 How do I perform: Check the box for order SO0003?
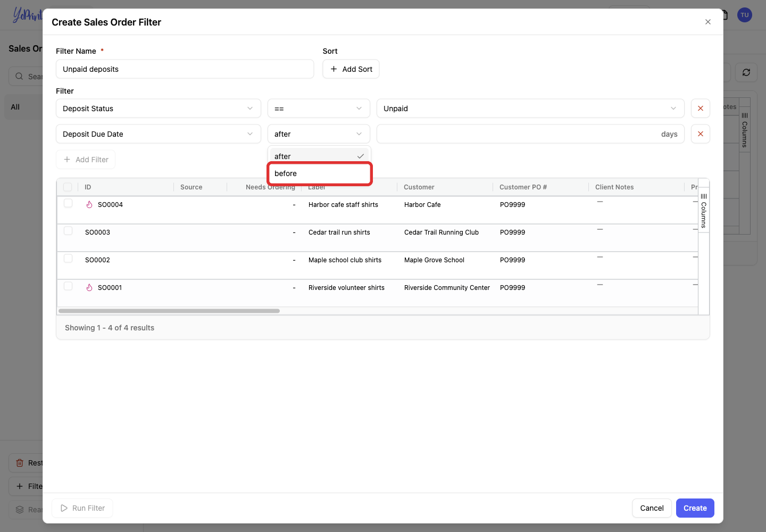tap(68, 231)
